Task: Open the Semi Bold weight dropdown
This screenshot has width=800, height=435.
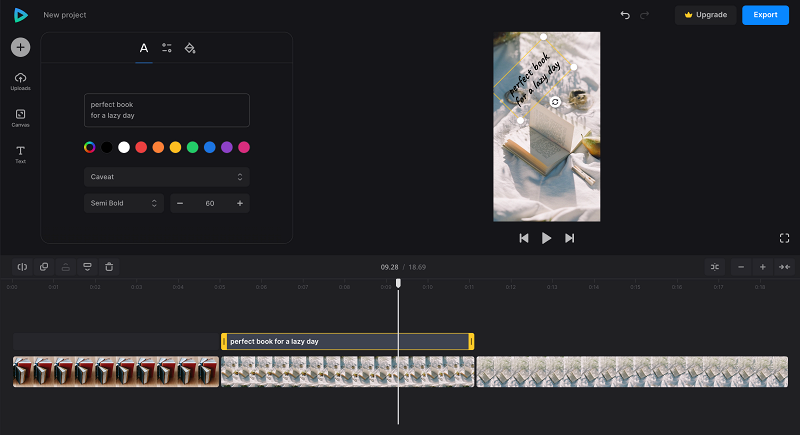Action: point(124,203)
